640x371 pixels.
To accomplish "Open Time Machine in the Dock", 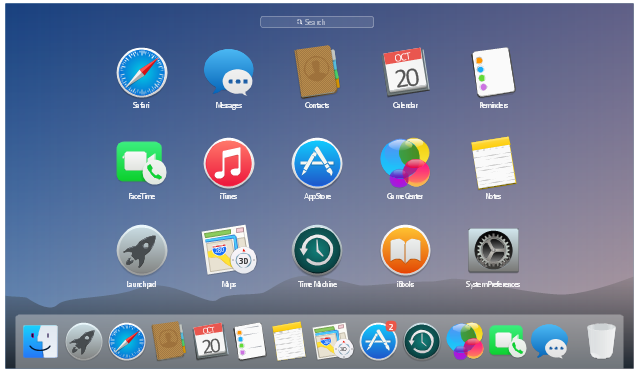I will point(422,342).
